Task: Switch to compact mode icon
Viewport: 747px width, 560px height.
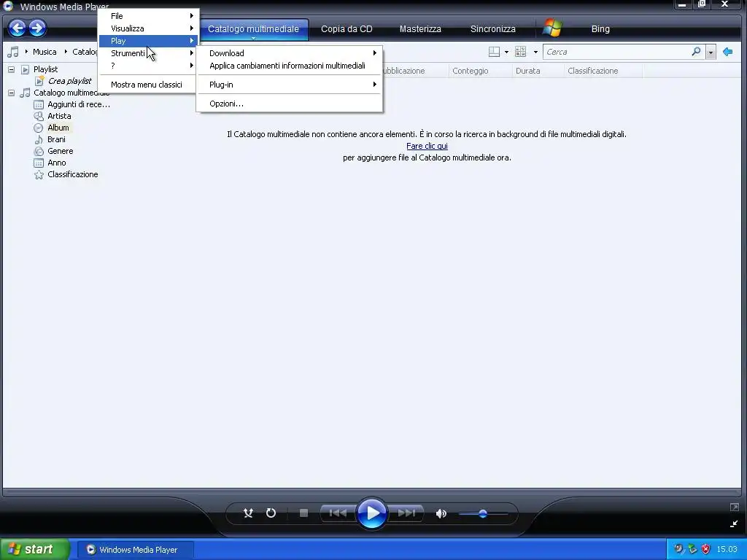Action: tap(734, 524)
